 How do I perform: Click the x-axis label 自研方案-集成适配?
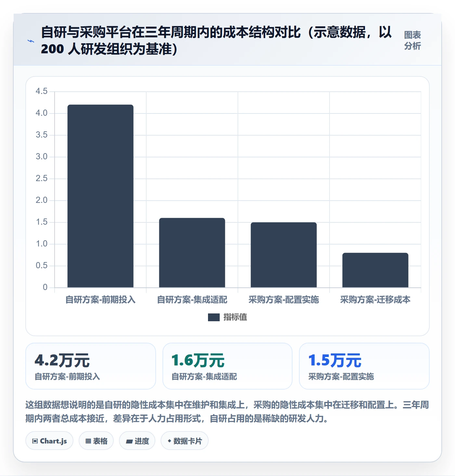pos(192,299)
